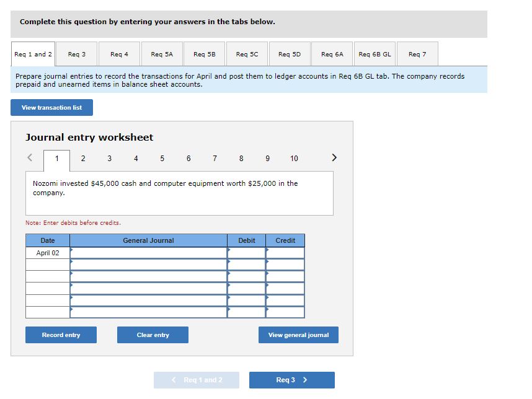532x399 pixels.
Task: Click Credit cell in April 02 row
Action: point(285,253)
